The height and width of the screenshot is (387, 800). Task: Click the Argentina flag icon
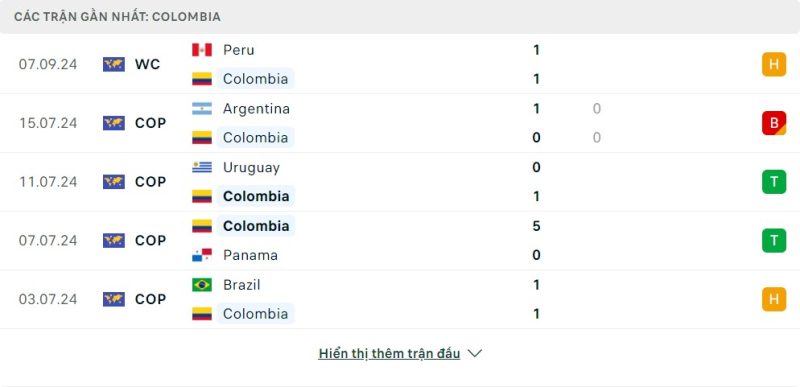pos(202,109)
